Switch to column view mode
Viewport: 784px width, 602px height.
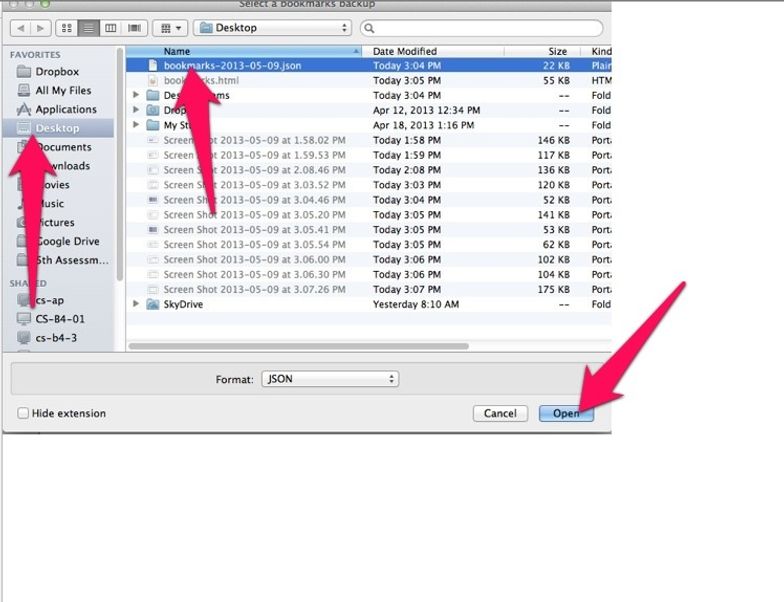[110, 28]
